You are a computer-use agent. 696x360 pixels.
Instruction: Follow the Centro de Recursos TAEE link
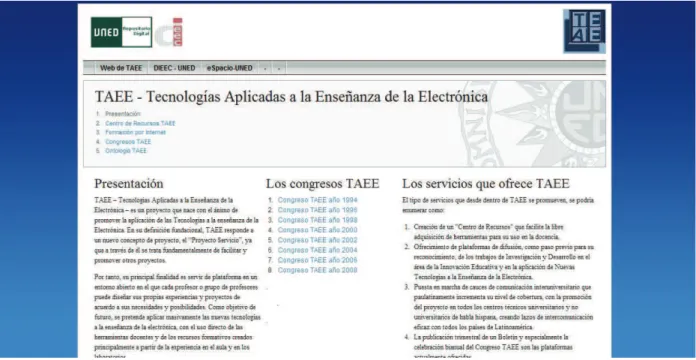pyautogui.click(x=140, y=123)
